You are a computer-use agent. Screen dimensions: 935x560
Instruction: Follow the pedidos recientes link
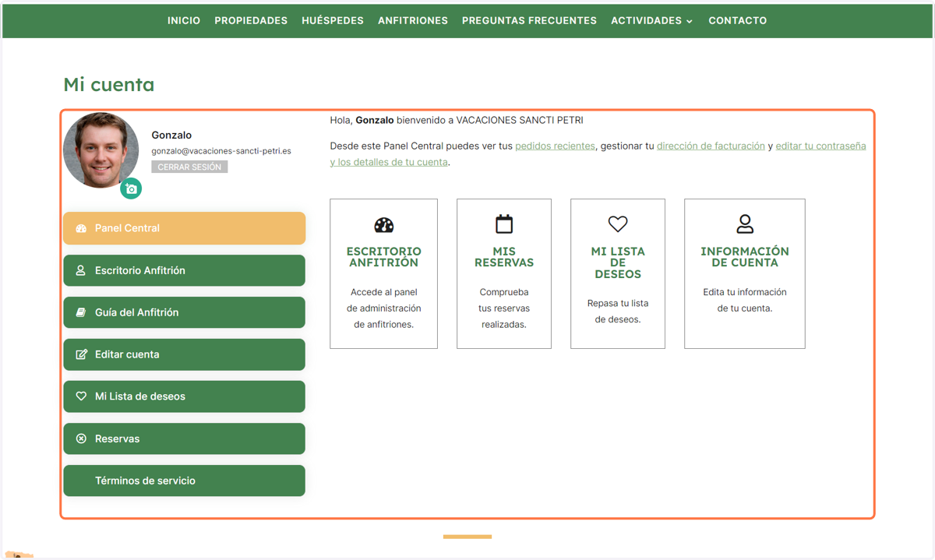(555, 146)
